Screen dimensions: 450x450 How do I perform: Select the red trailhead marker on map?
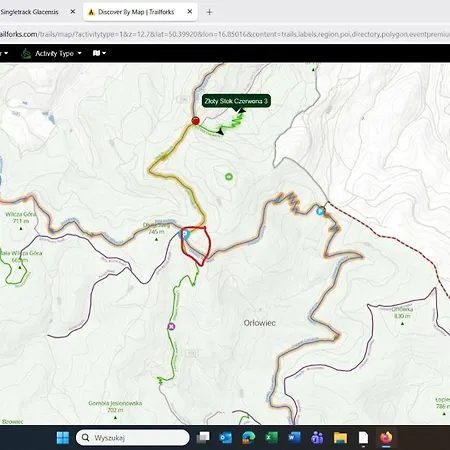click(196, 121)
